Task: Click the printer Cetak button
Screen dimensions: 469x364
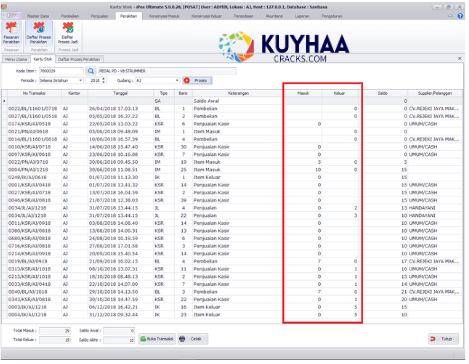Action: (193, 339)
